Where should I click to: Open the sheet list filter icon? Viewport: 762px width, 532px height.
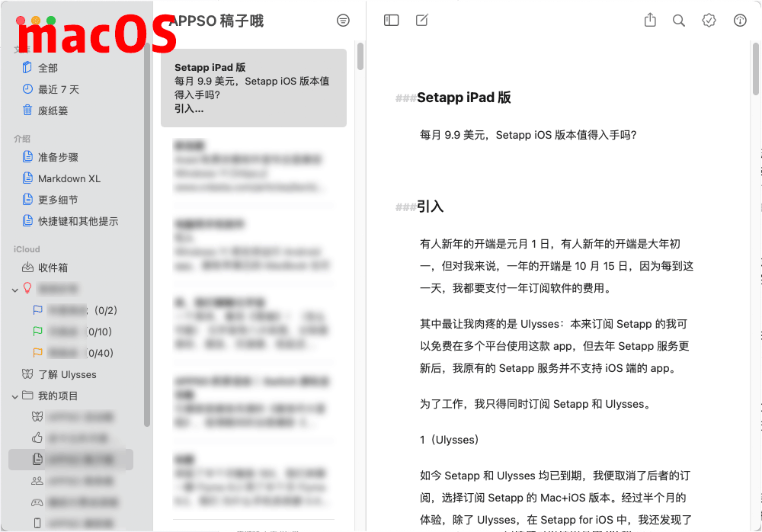(x=343, y=21)
